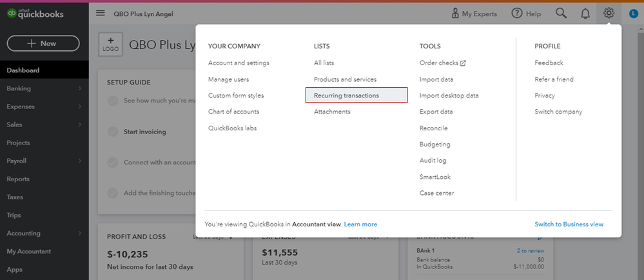
Task: Open Audit log
Action: click(x=433, y=161)
